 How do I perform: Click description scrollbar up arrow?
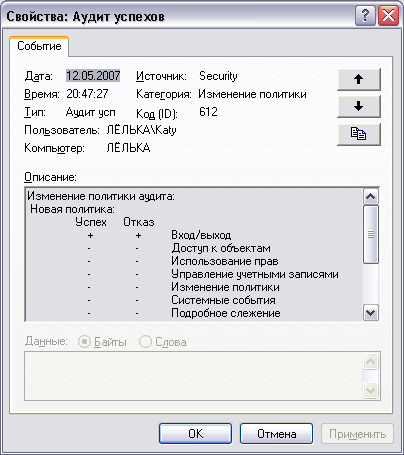[371, 197]
